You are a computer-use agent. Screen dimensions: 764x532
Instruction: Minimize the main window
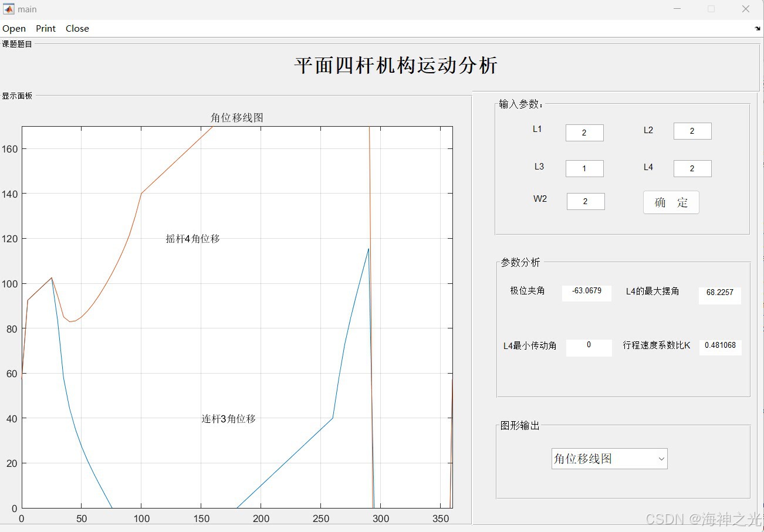coord(678,9)
